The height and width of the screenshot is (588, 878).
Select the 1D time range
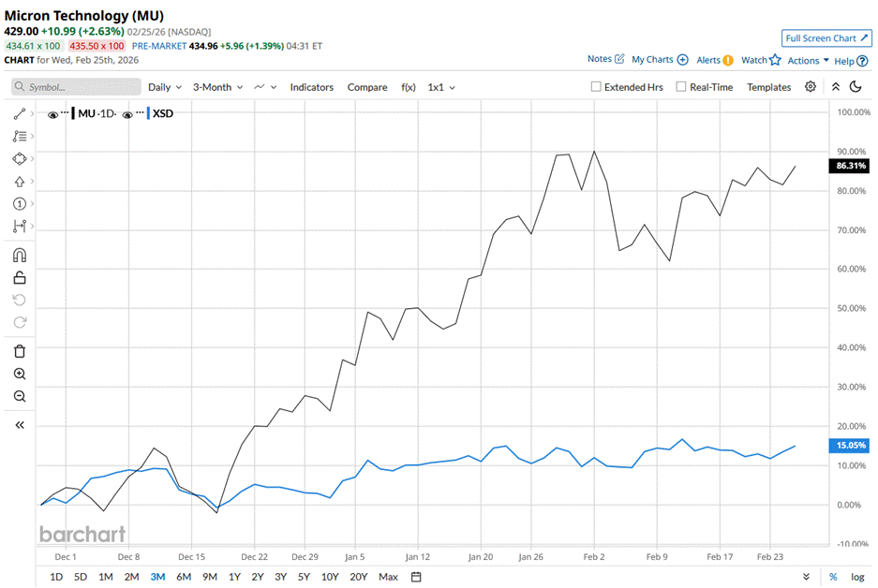[x=56, y=577]
